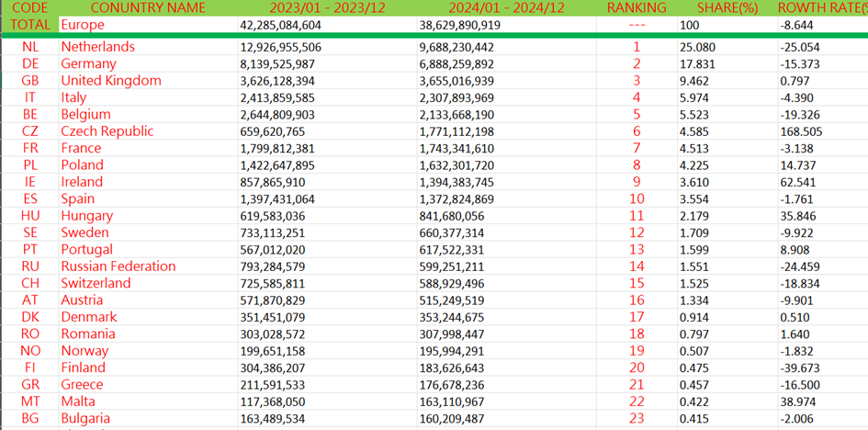Click ranking number 10 for Spain
Viewport: 868px width, 430px height.
point(637,198)
